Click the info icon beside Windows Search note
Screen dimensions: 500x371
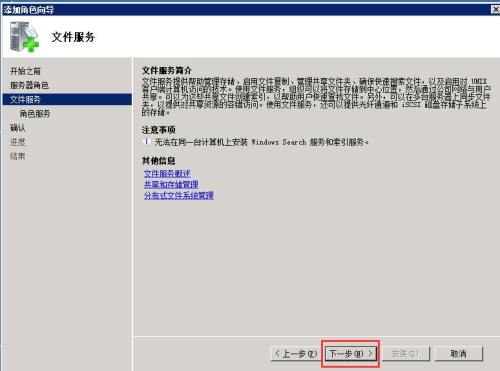coord(146,142)
